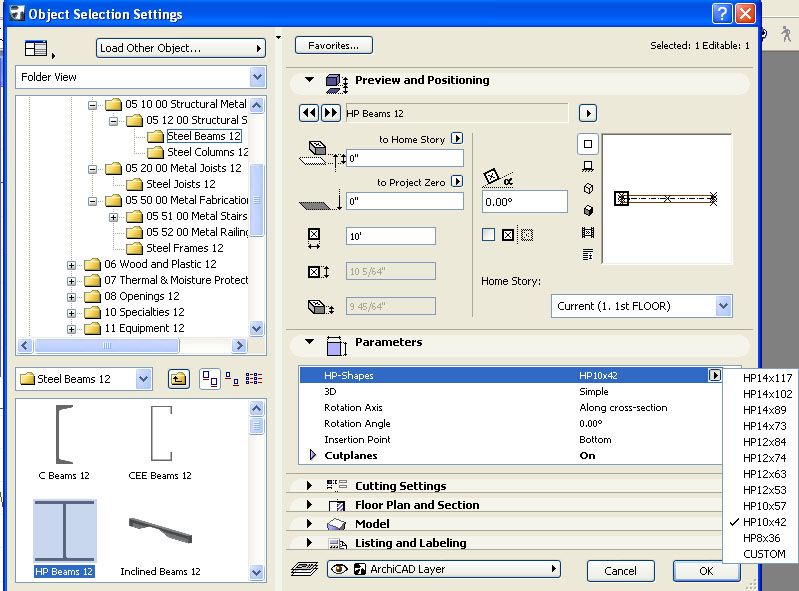Switch browser to large icons view
The width and height of the screenshot is (799, 591).
210,379
